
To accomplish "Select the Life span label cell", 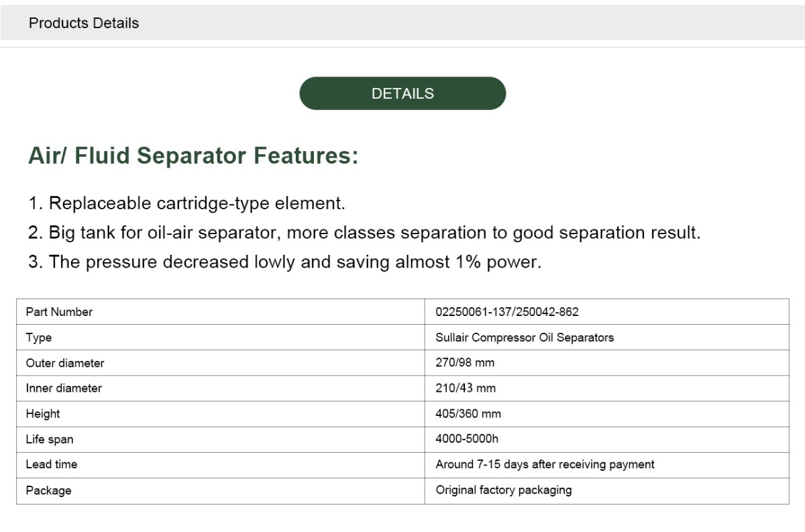I will coord(221,439).
